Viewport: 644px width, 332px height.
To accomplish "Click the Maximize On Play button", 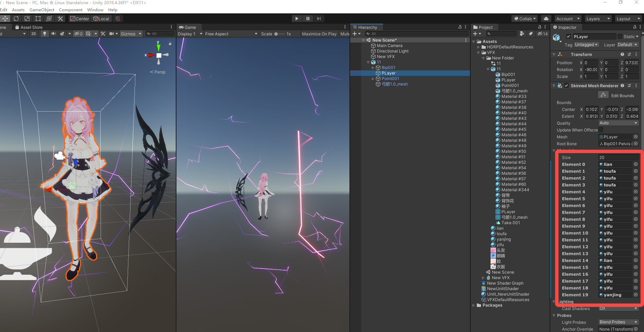I will click(x=319, y=34).
